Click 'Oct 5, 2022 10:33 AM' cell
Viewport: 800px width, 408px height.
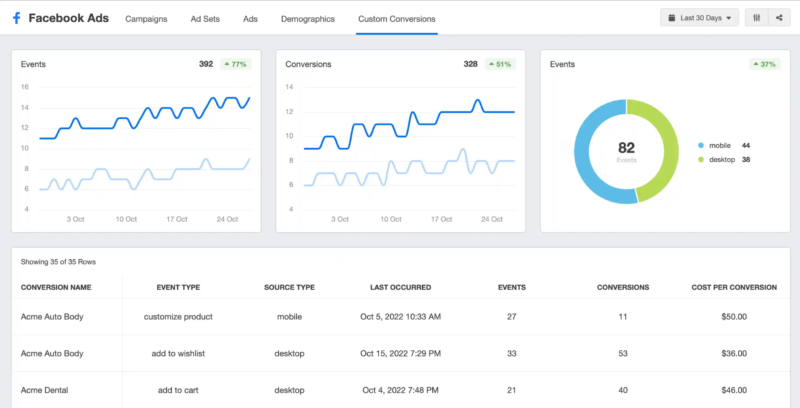click(401, 317)
